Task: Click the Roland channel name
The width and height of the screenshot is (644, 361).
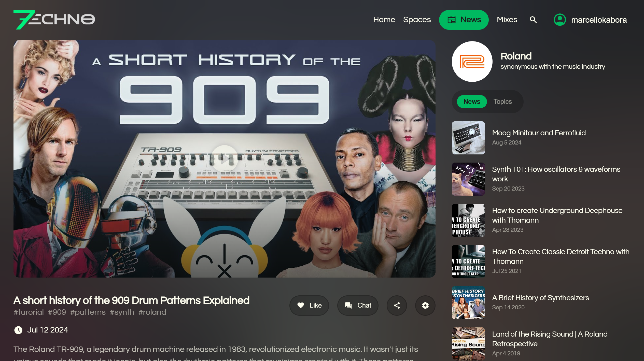Action: 516,56
